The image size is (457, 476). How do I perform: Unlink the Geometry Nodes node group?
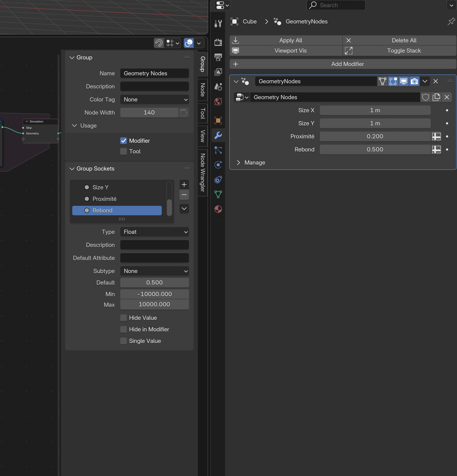(447, 97)
